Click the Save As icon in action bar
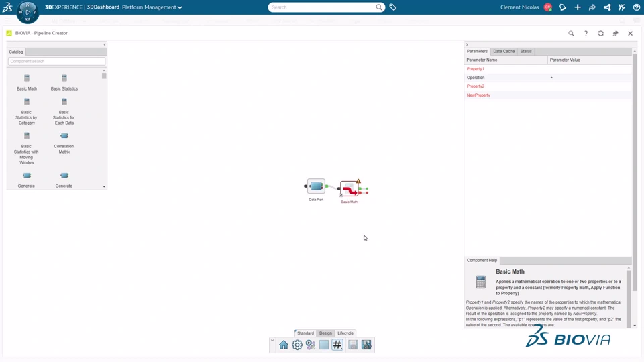 tap(366, 345)
